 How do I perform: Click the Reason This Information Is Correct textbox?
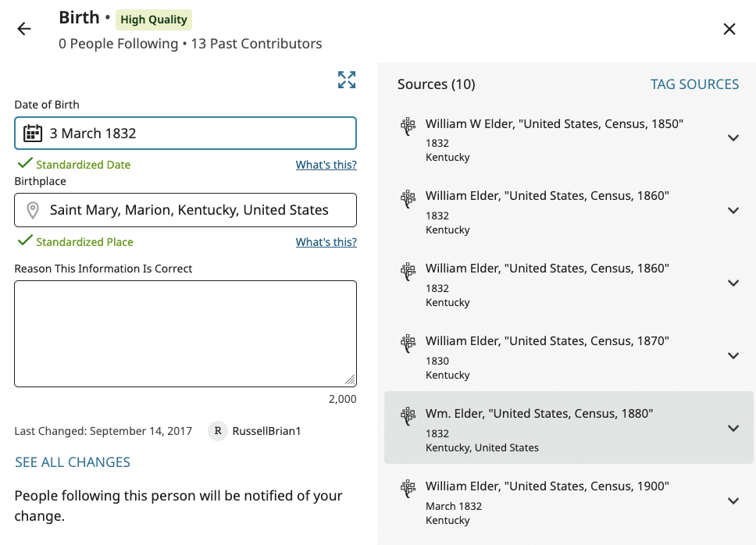coord(185,333)
